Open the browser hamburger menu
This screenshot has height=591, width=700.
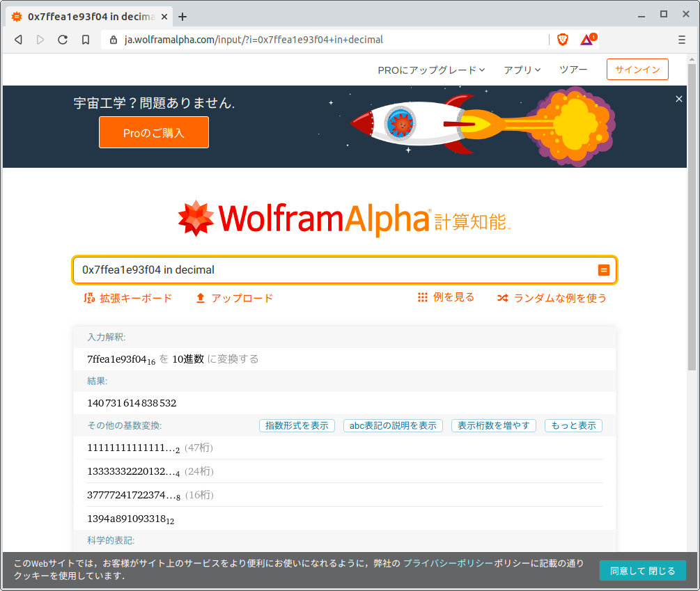click(683, 40)
